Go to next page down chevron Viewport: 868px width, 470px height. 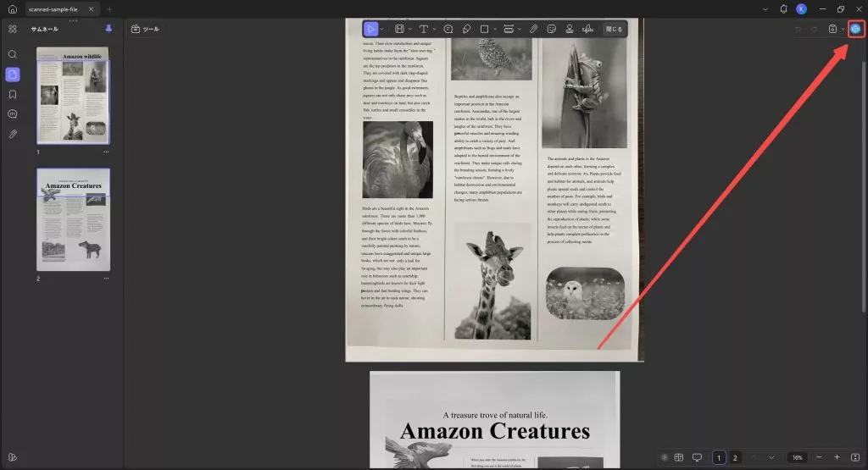click(x=771, y=457)
